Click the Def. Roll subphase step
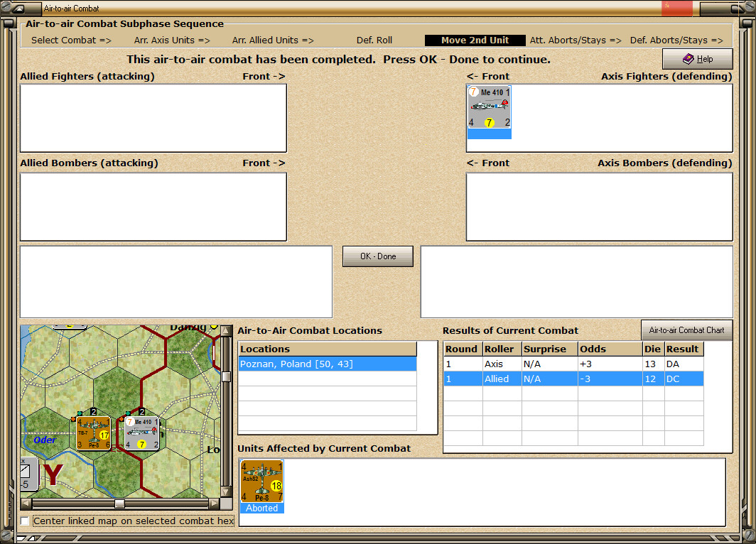The image size is (756, 544). coord(374,40)
